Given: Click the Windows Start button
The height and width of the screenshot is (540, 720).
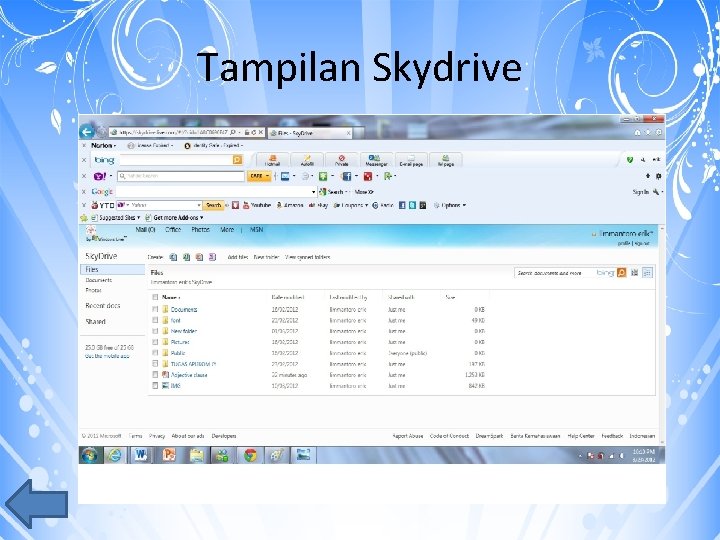Looking at the screenshot, I should [x=89, y=455].
